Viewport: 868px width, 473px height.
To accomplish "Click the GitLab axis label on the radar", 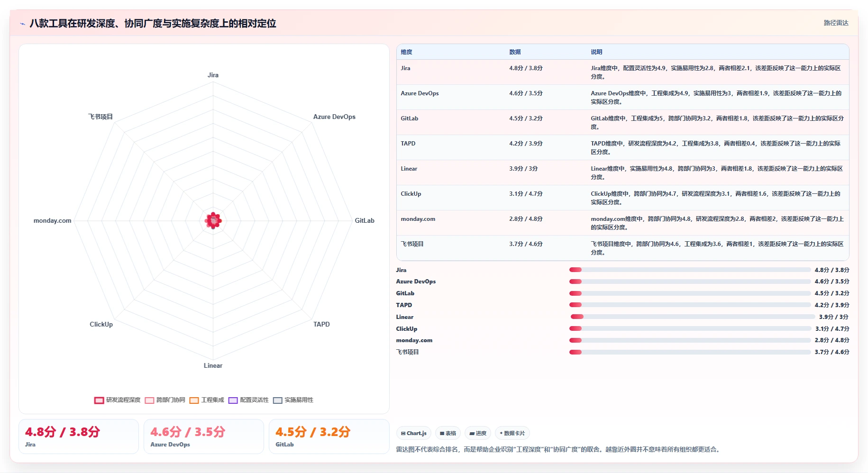I will coord(365,220).
